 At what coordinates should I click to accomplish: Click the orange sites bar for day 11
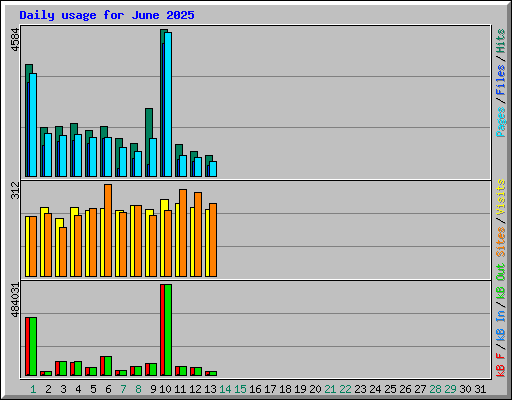click(183, 233)
